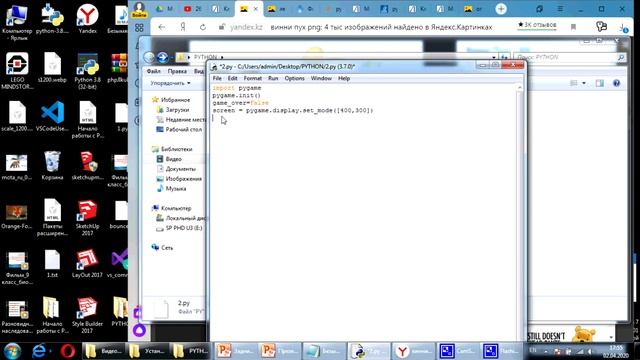Screen dimensions: 640x360
Task: Switch to Yandex browser taskbar button
Action: [x=413, y=351]
